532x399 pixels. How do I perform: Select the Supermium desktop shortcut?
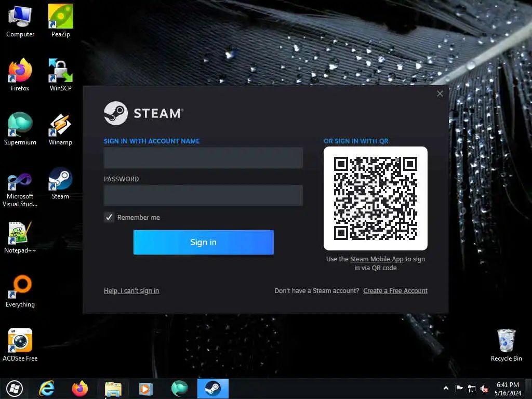pyautogui.click(x=20, y=128)
